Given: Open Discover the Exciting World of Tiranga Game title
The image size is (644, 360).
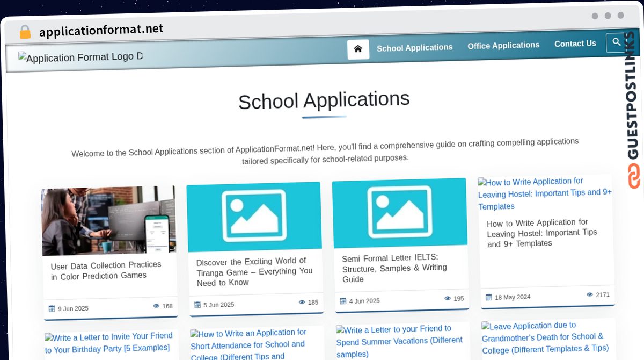Looking at the screenshot, I should click(254, 272).
